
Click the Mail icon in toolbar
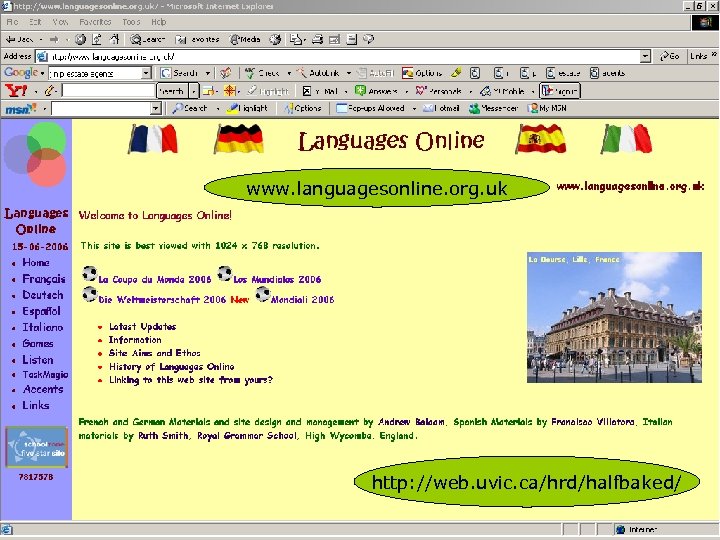[x=296, y=39]
